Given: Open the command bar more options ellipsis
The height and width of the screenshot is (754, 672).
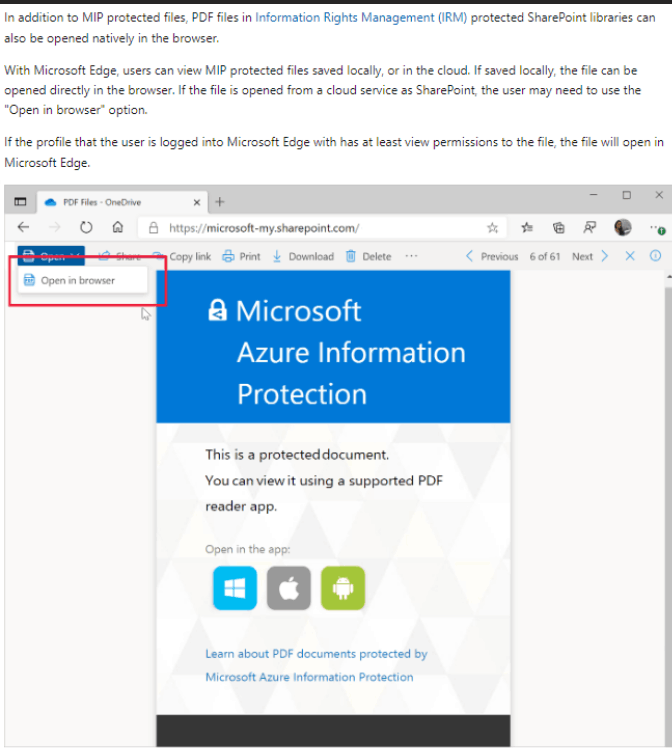Looking at the screenshot, I should pos(411,256).
